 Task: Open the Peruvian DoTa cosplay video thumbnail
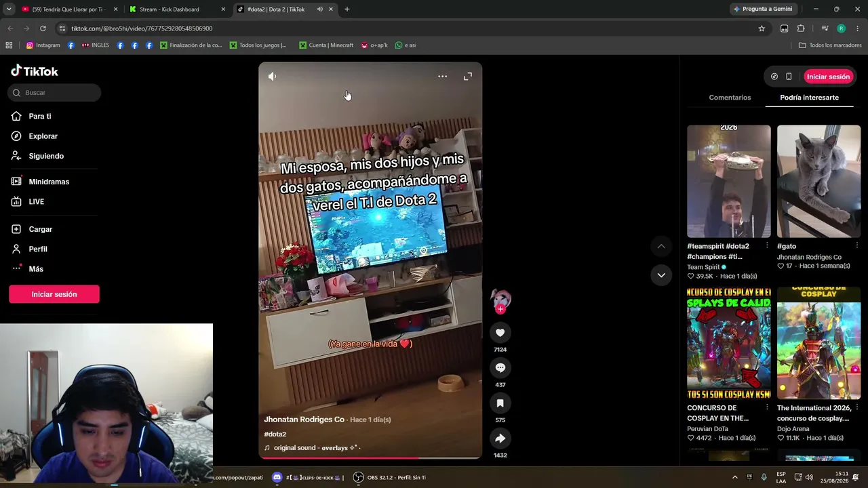coord(729,343)
